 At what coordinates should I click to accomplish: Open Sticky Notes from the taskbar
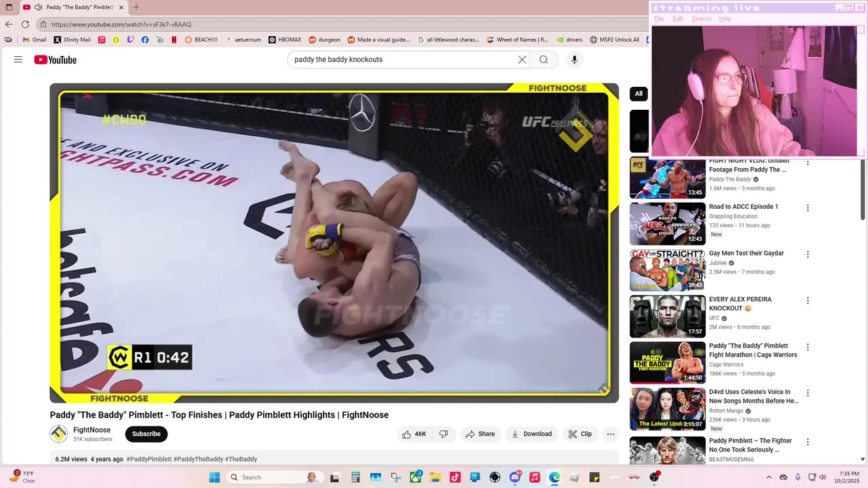(595, 477)
